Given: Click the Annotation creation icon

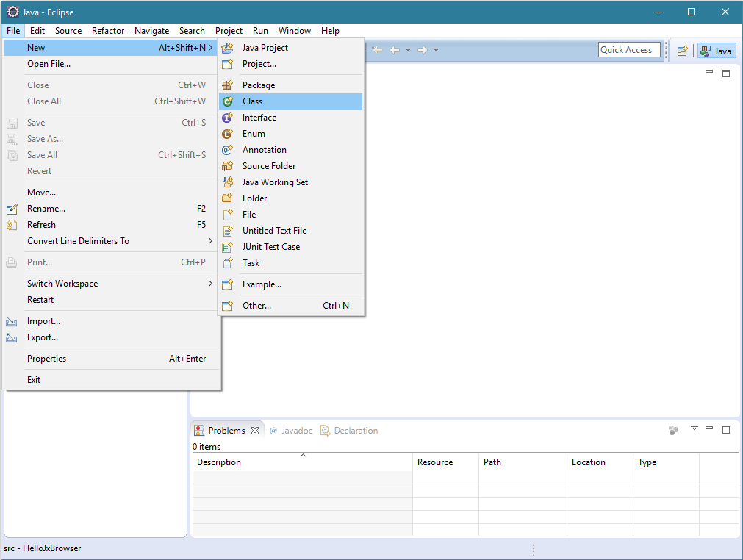Looking at the screenshot, I should [x=227, y=149].
